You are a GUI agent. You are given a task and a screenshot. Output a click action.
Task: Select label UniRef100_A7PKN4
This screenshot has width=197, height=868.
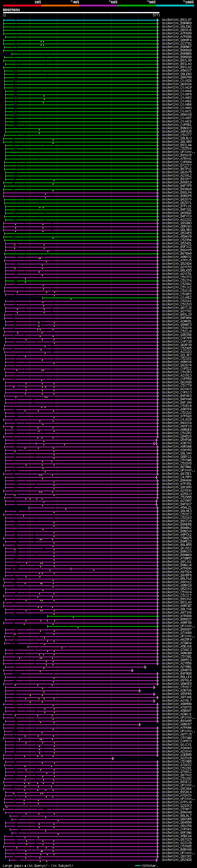tap(177, 728)
